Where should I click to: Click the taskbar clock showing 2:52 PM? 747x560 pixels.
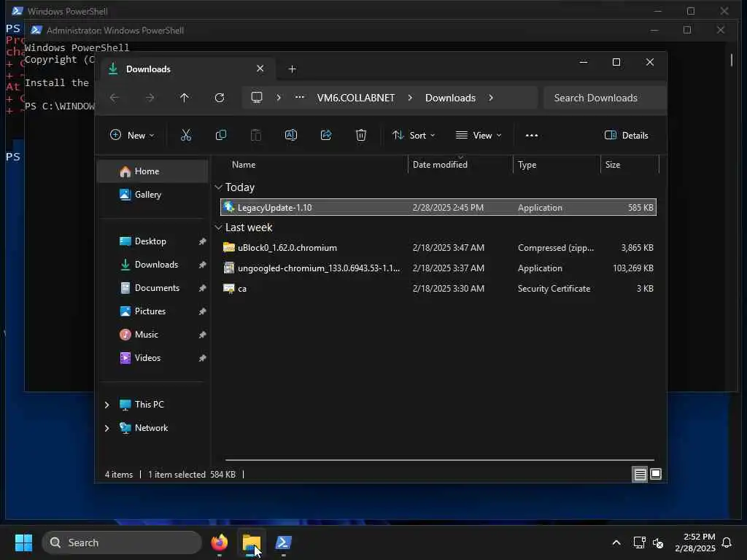coord(695,542)
